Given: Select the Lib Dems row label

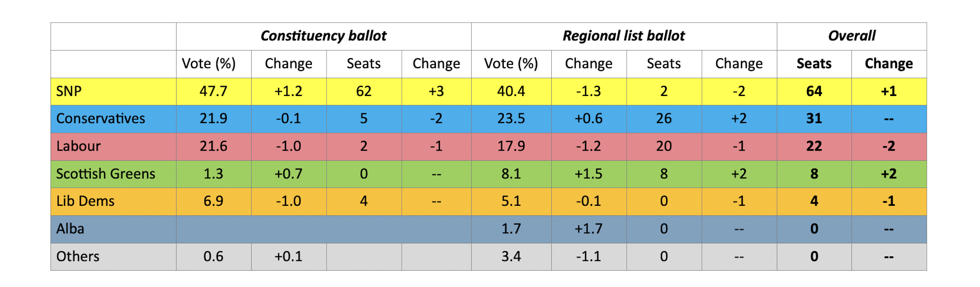Looking at the screenshot, I should (85, 201).
